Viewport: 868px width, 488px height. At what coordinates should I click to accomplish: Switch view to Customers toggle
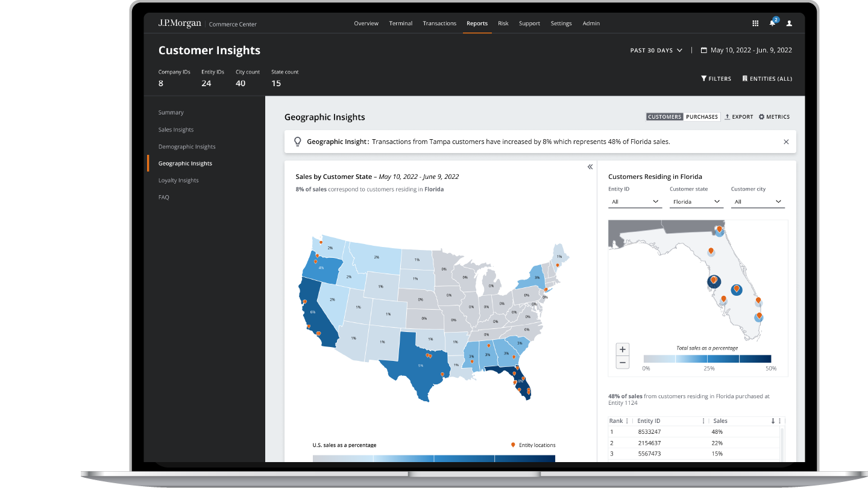[665, 117]
